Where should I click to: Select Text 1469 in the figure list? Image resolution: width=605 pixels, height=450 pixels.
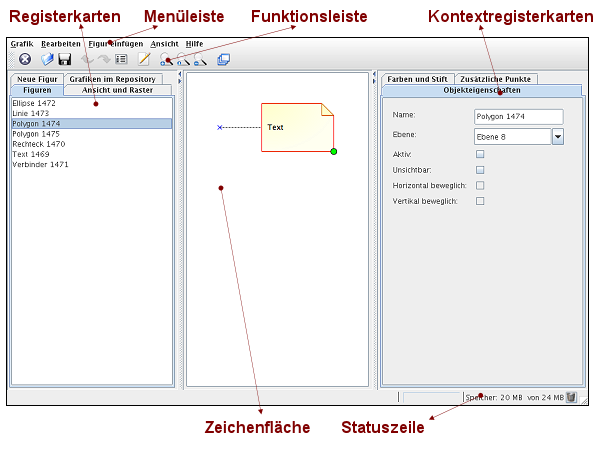(x=92, y=154)
